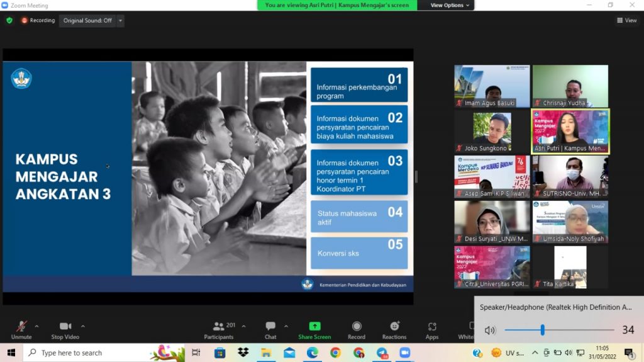Open the Reactions menu
Image resolution: width=644 pixels, height=362 pixels.
394,329
